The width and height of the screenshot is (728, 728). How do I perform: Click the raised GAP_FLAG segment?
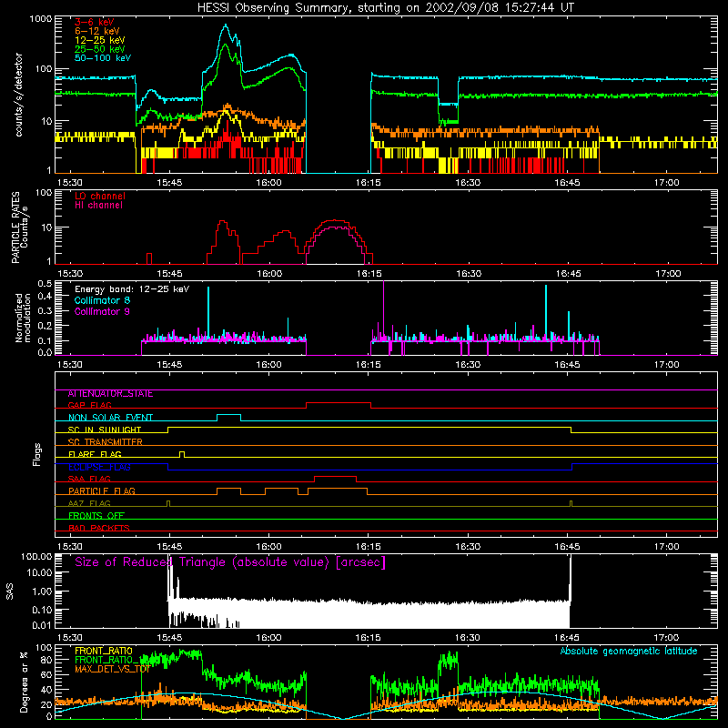pyautogui.click(x=339, y=402)
